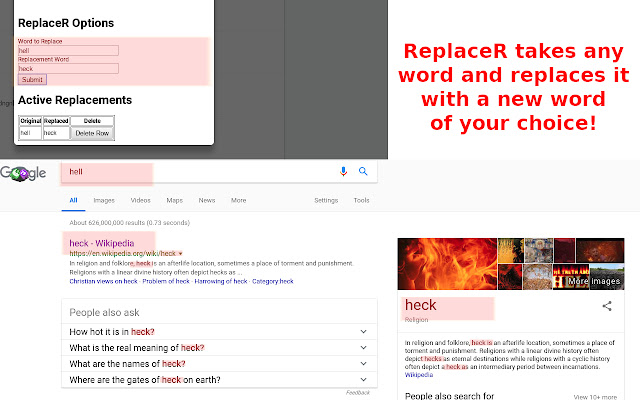Click the Replacement Word input field
Screen dimensions: 640x400
coord(68,69)
